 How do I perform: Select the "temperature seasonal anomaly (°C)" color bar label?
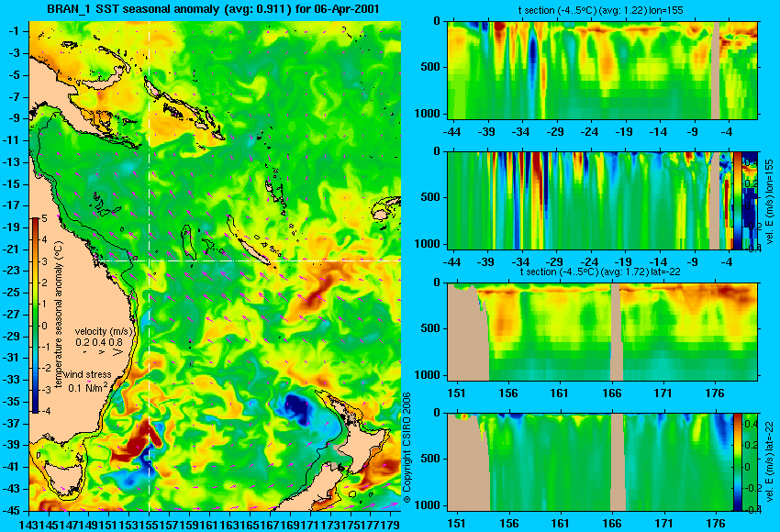[58, 315]
